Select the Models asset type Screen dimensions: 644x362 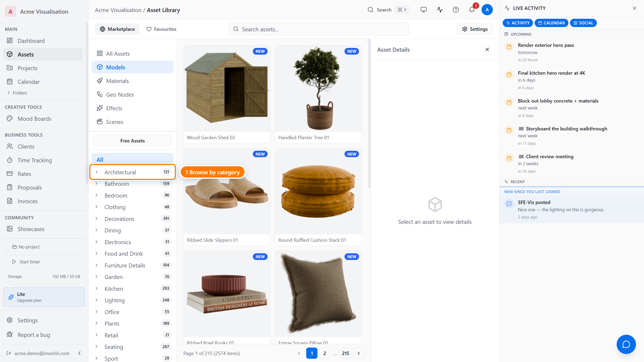tap(132, 67)
